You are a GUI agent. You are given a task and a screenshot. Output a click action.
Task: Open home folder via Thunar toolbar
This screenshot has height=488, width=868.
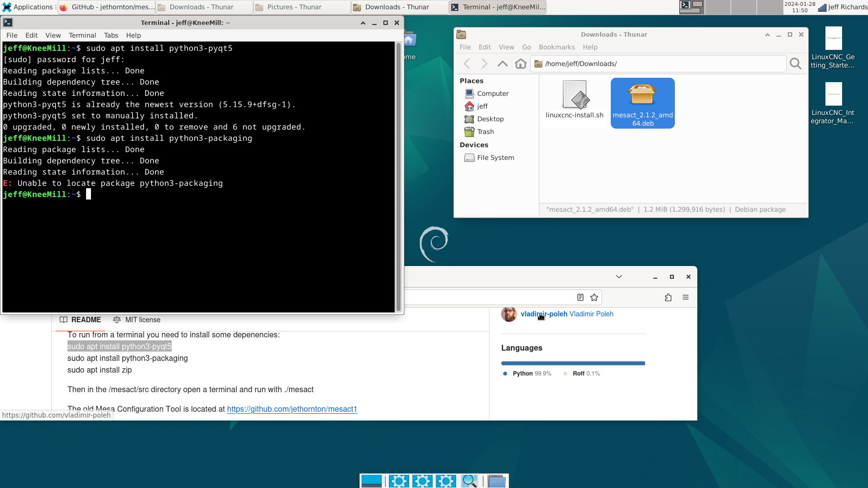[521, 64]
